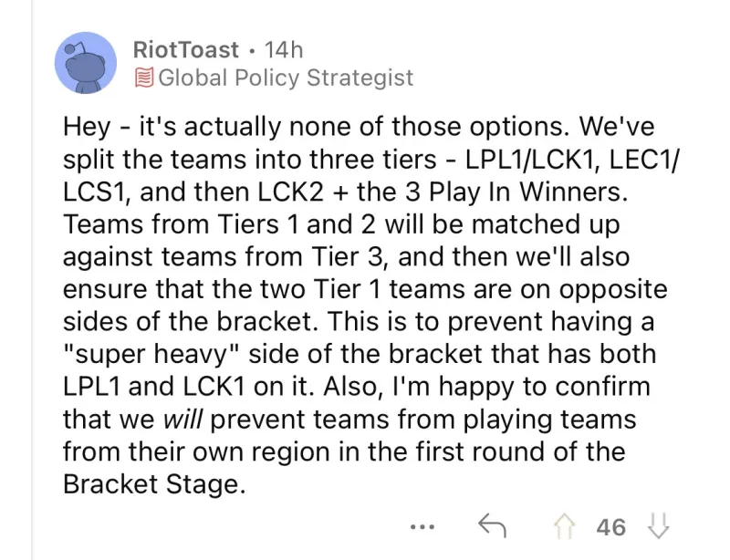Screen dimensions: 730x560
Task: Open RiotToast's Snoo avatar
Action: [86, 63]
